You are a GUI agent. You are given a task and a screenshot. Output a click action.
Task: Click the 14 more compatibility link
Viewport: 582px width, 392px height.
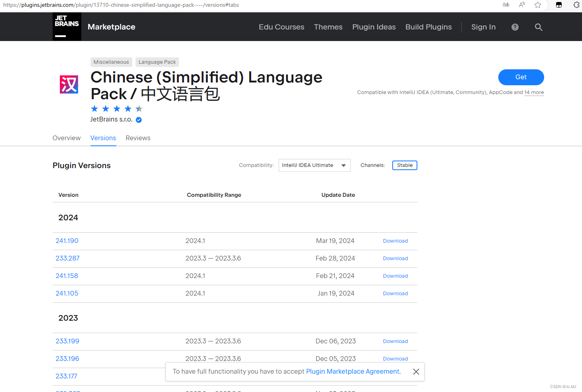click(x=534, y=92)
